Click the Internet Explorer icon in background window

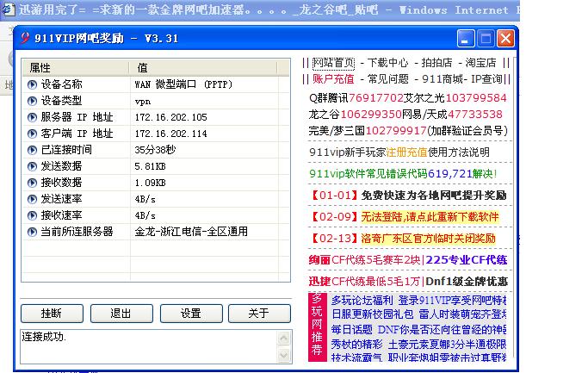[x=9, y=9]
